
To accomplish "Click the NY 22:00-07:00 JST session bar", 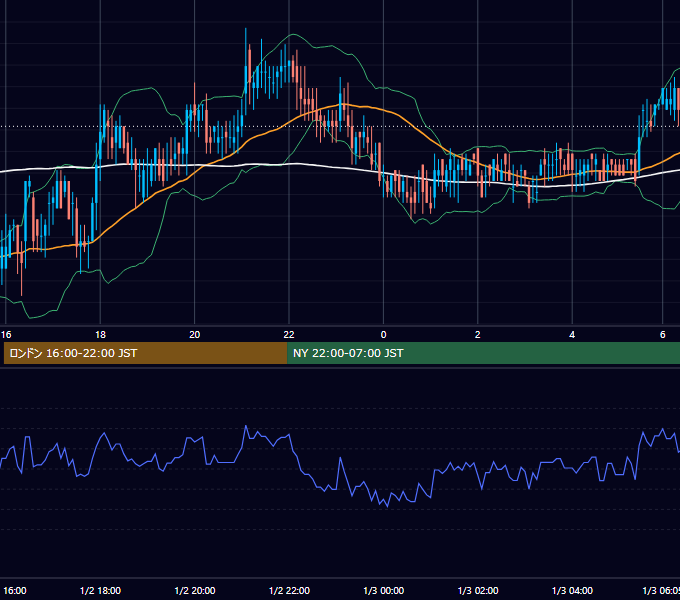I will 484,353.
